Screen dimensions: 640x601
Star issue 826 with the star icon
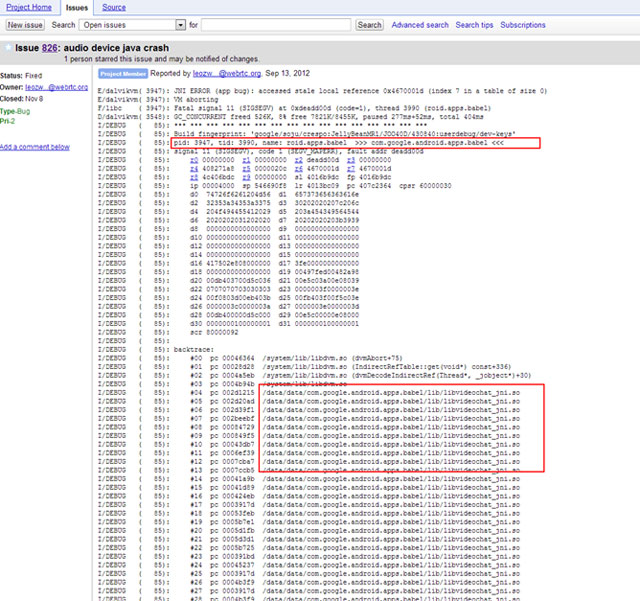click(x=6, y=46)
